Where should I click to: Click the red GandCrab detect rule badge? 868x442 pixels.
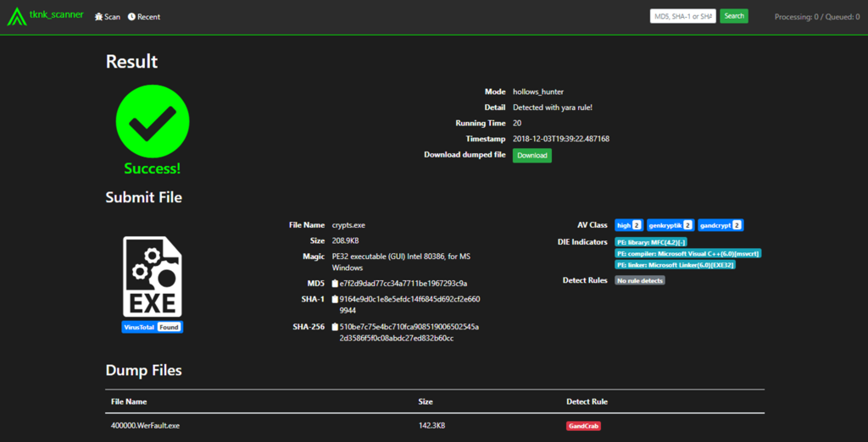pyautogui.click(x=583, y=426)
